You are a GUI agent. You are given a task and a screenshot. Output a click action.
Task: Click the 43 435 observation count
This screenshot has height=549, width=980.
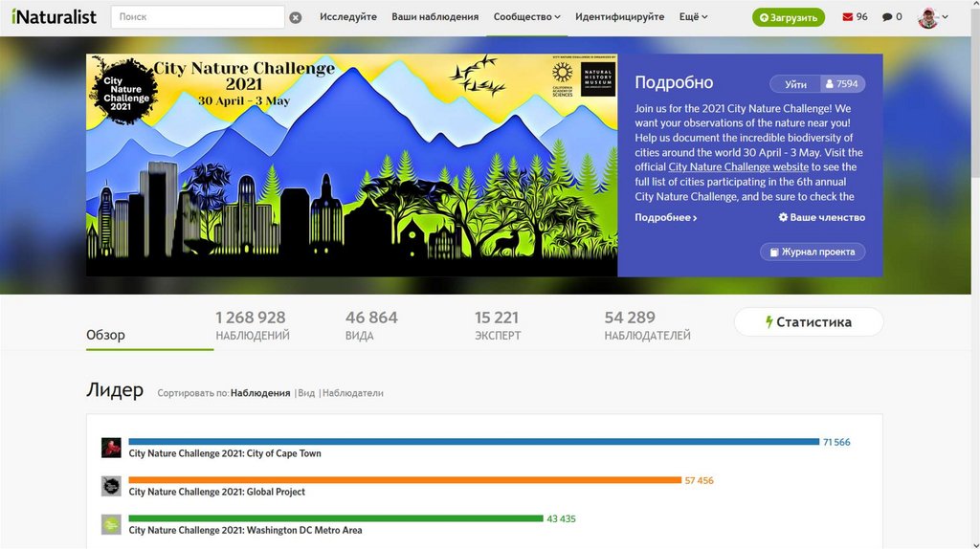click(x=561, y=518)
